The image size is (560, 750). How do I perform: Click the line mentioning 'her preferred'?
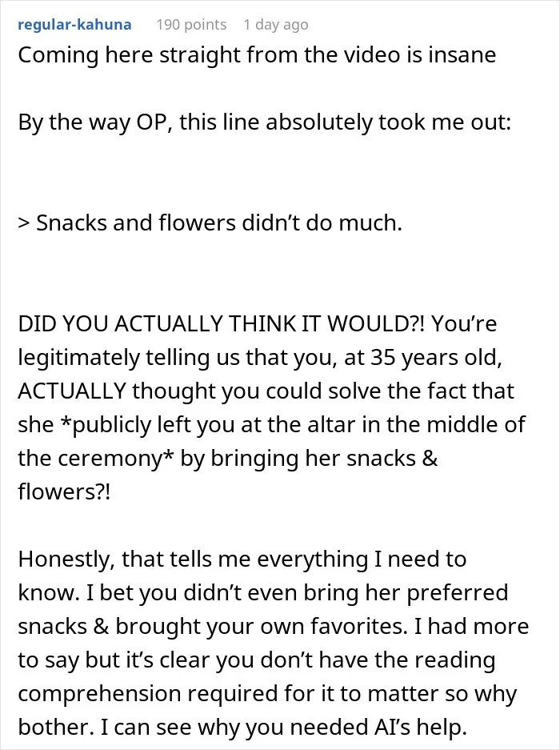pos(263,593)
